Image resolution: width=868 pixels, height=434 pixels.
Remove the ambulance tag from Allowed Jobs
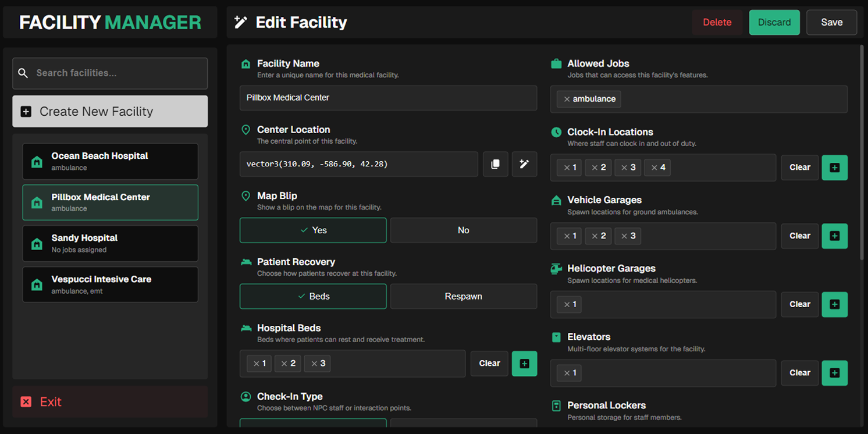pyautogui.click(x=566, y=99)
